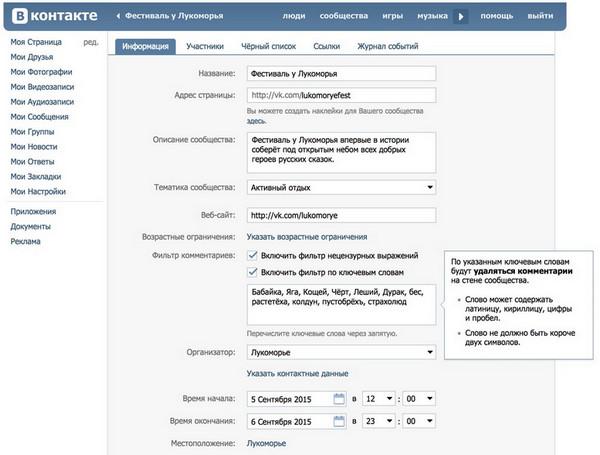The image size is (600, 455).
Task: Click the Название text field
Action: pos(340,73)
